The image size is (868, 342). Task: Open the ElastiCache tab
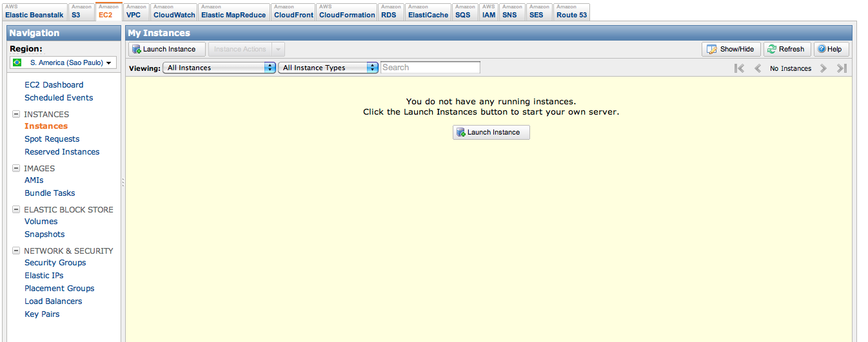tap(428, 12)
